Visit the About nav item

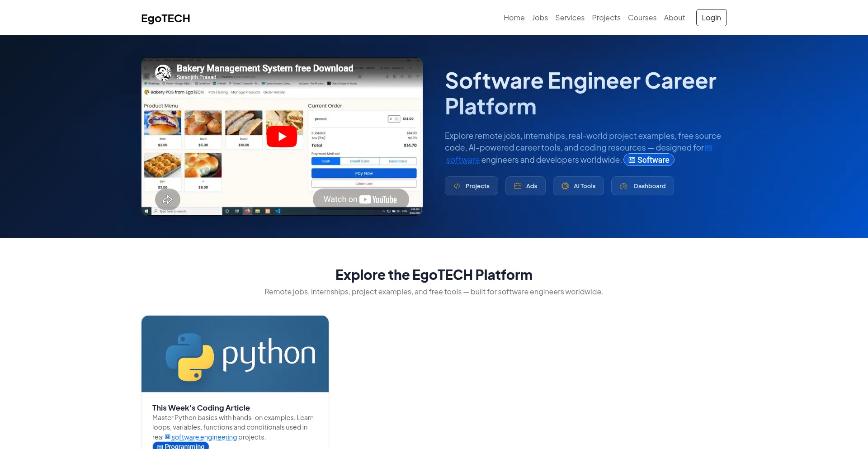tap(674, 18)
